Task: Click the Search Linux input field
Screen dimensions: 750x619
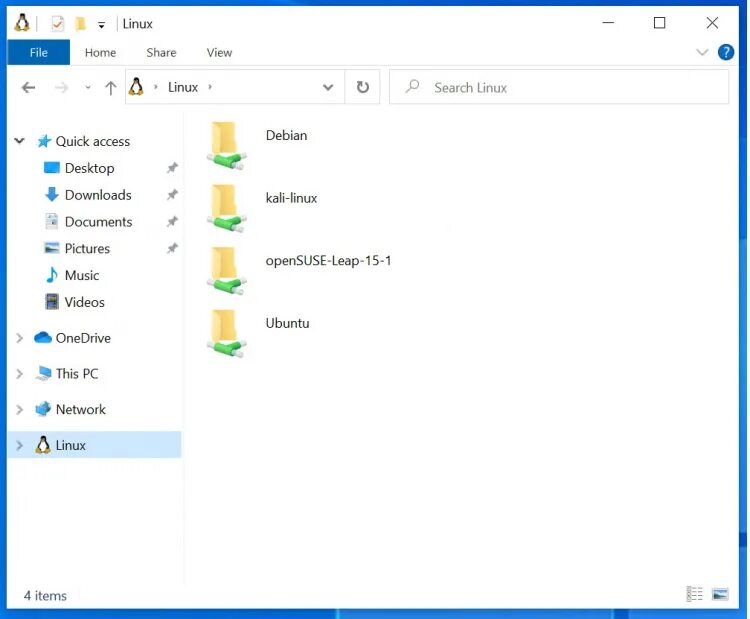Action: pos(559,87)
